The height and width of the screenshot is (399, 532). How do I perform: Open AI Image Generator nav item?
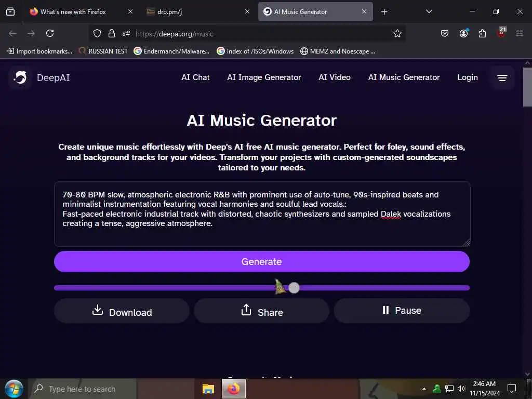264,77
